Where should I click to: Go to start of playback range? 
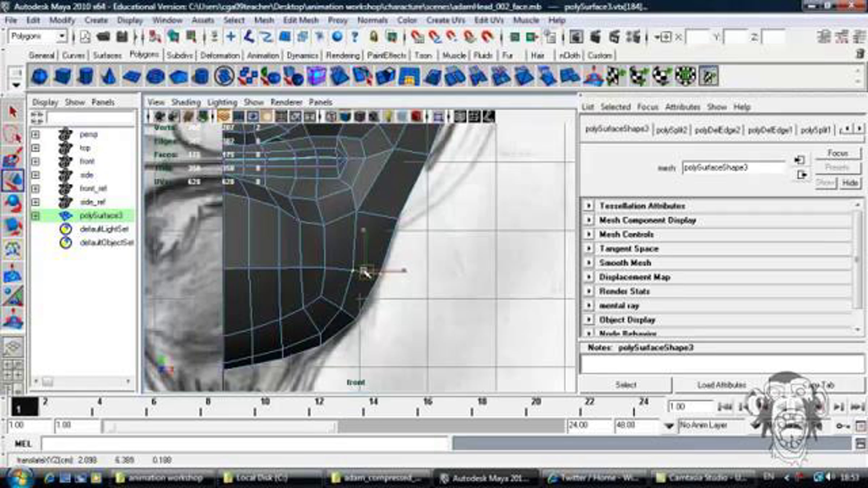coord(725,407)
